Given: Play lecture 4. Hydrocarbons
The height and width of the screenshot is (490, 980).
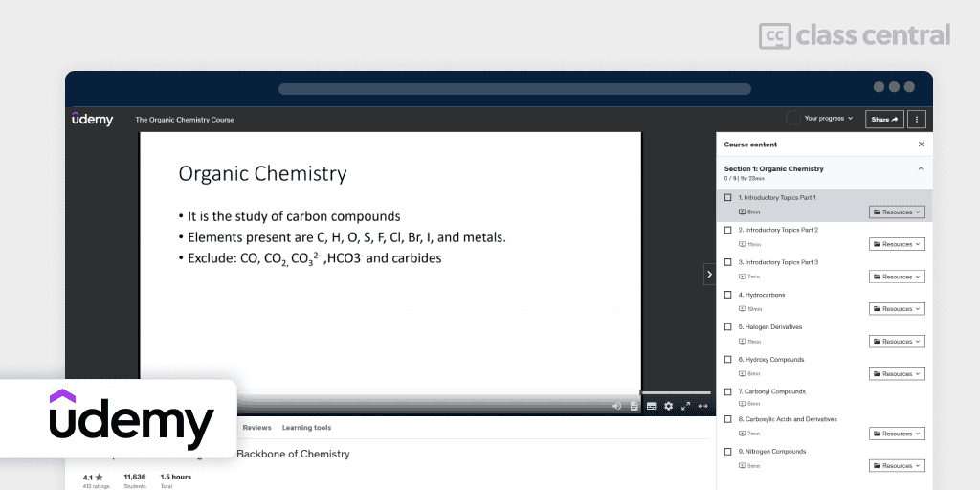Looking at the screenshot, I should point(761,295).
